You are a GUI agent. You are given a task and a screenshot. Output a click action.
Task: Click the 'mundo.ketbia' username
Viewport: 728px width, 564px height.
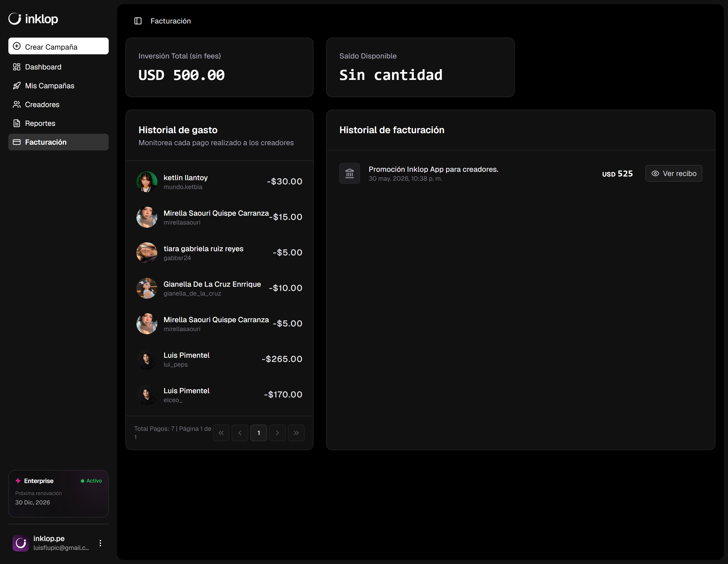(x=183, y=187)
